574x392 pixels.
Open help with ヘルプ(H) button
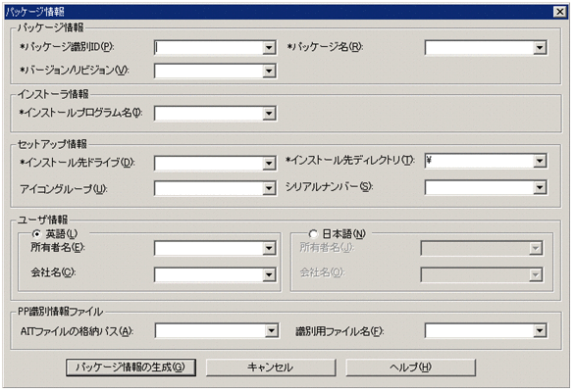pyautogui.click(x=410, y=367)
